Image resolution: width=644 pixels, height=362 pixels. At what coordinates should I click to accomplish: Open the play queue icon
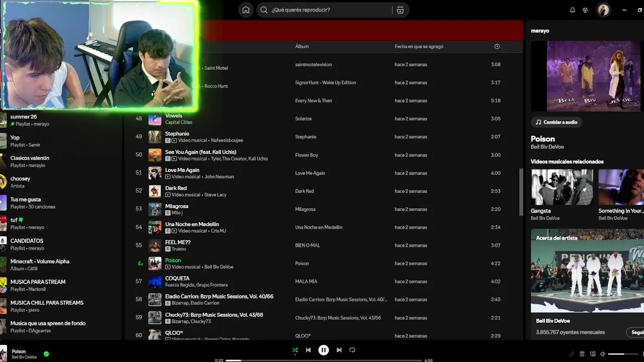coord(582,354)
